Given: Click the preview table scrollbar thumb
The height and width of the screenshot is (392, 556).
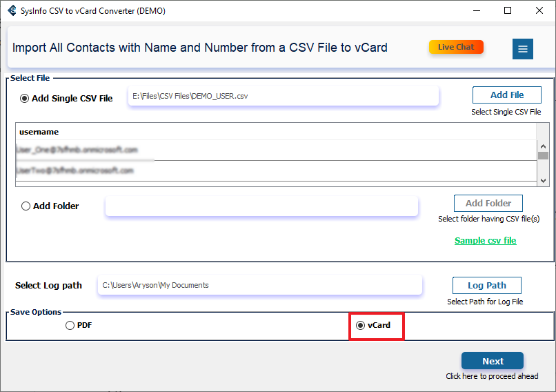Looking at the screenshot, I should point(543,156).
